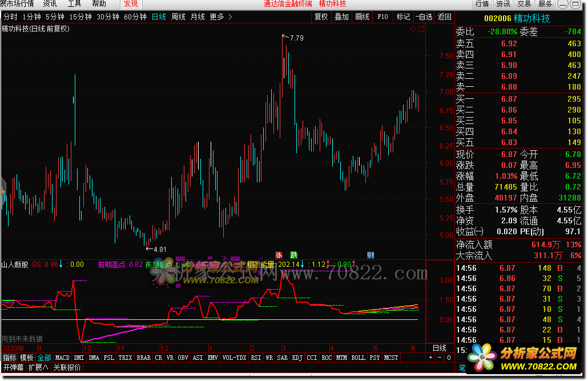Open the 服务 service button
Screen dimensions: 588x381
545,4
